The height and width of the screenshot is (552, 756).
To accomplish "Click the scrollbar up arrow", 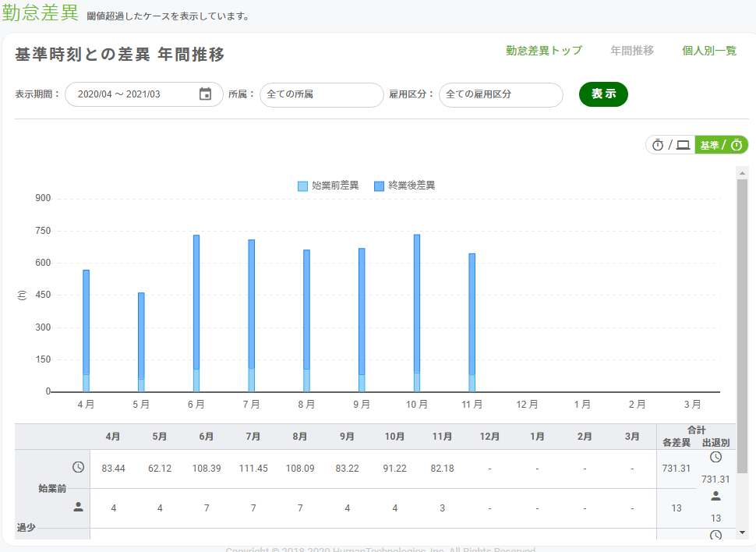I will click(742, 173).
